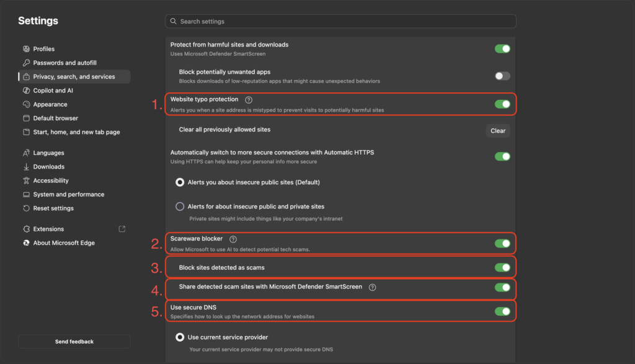
Task: Turn off Block sites detected as scams
Action: 502,268
